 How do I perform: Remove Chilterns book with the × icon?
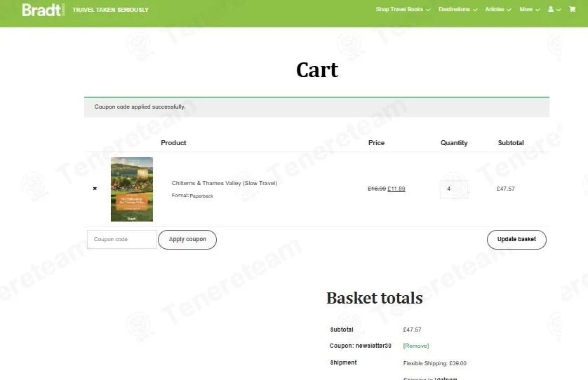(95, 189)
